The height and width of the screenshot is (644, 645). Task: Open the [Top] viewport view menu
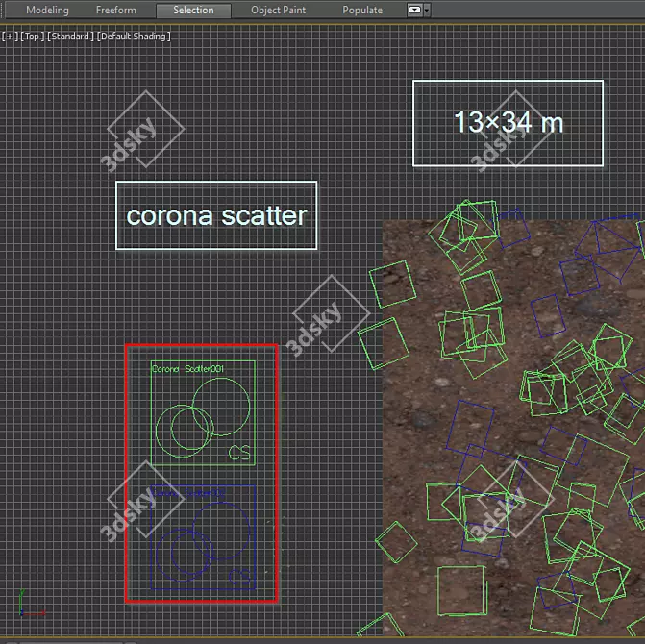[32, 37]
